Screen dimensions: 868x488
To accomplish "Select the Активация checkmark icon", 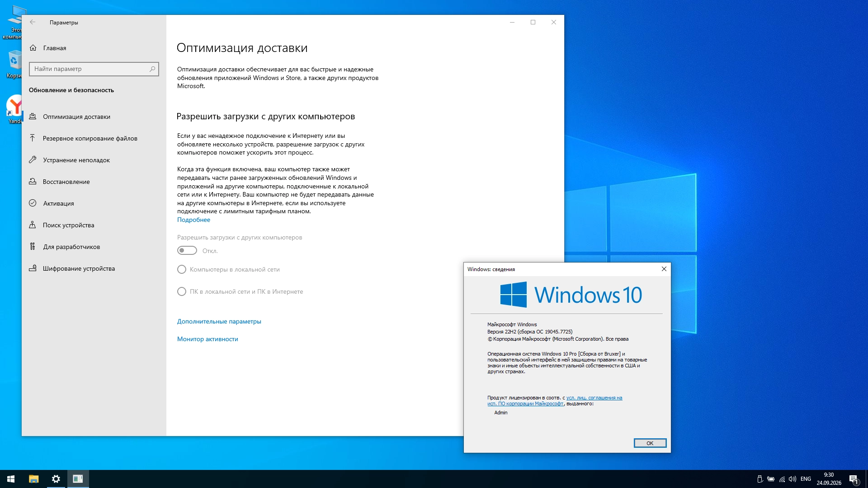I will click(33, 203).
